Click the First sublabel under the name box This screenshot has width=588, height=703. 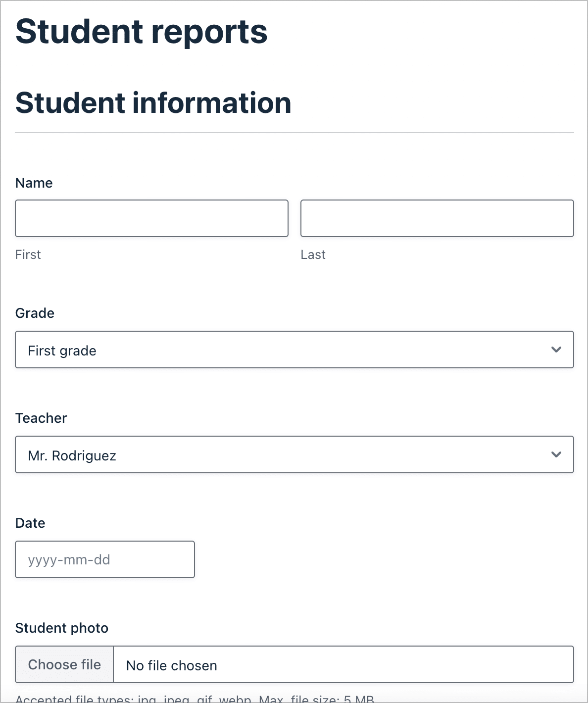pyautogui.click(x=28, y=254)
